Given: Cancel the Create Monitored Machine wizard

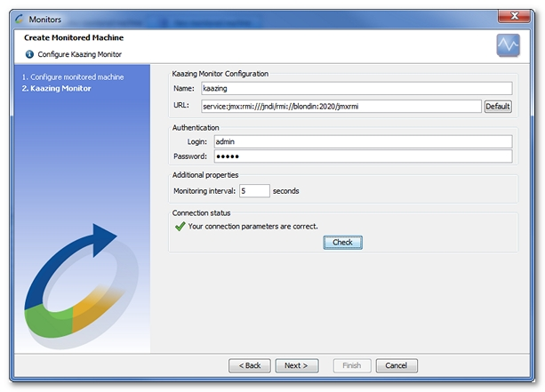Looking at the screenshot, I should (397, 365).
